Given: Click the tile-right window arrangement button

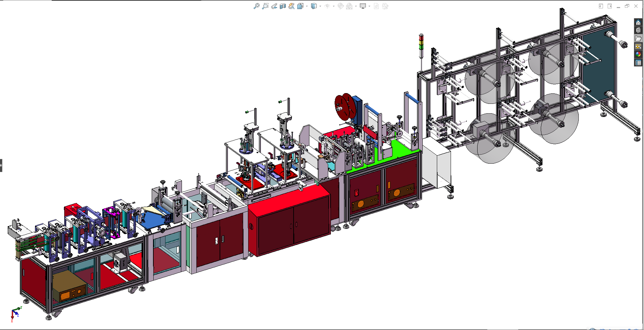Looking at the screenshot, I should click(x=610, y=6).
